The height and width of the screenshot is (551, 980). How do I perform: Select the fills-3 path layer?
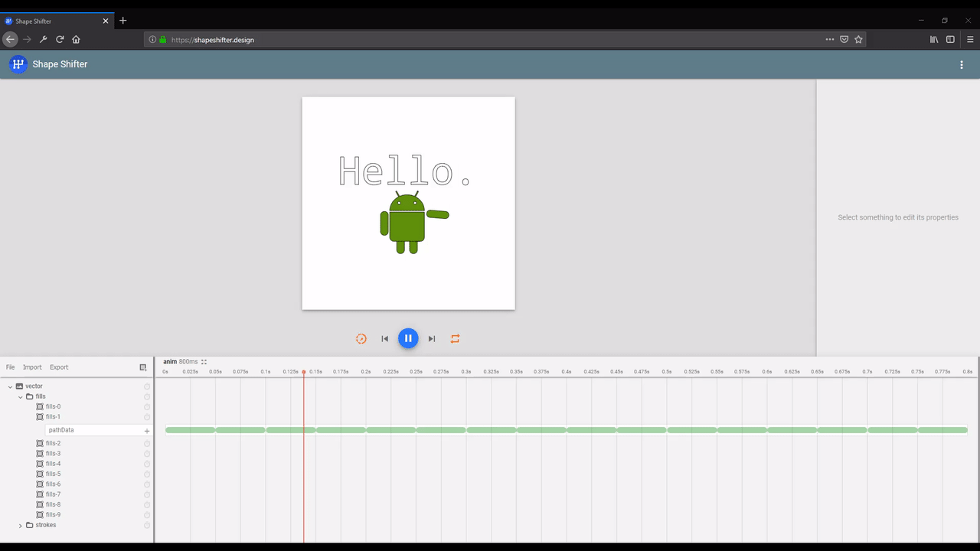(53, 454)
